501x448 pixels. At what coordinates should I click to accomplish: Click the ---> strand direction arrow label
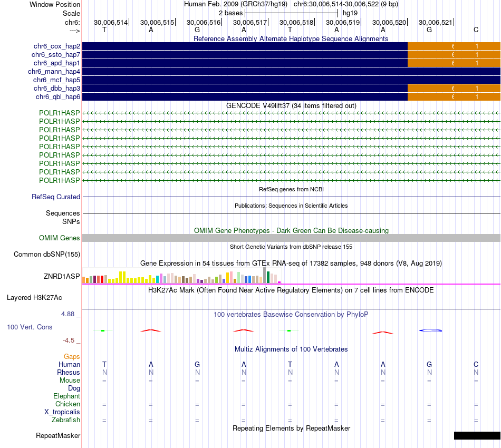(74, 31)
